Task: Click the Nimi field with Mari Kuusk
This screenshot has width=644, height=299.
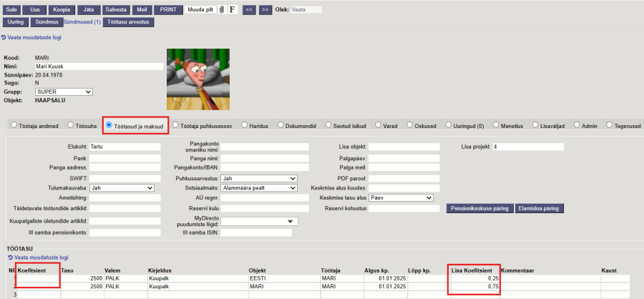Action: (x=99, y=67)
